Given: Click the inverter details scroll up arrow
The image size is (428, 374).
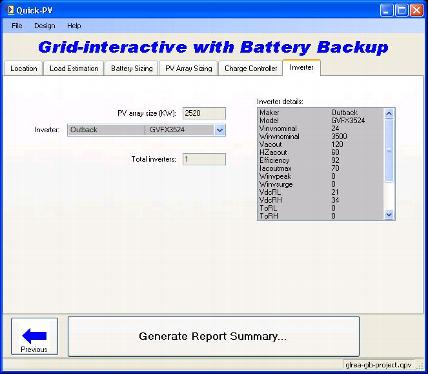Looking at the screenshot, I should [x=389, y=114].
